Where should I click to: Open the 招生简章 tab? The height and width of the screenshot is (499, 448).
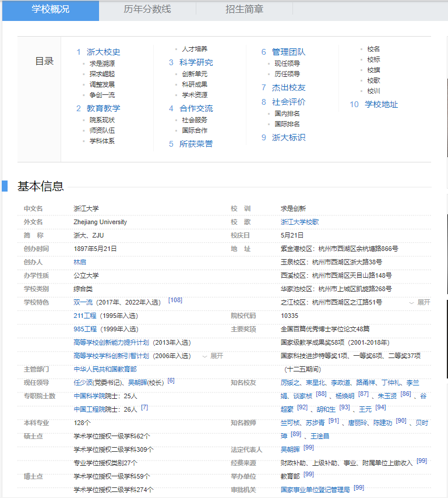click(244, 9)
